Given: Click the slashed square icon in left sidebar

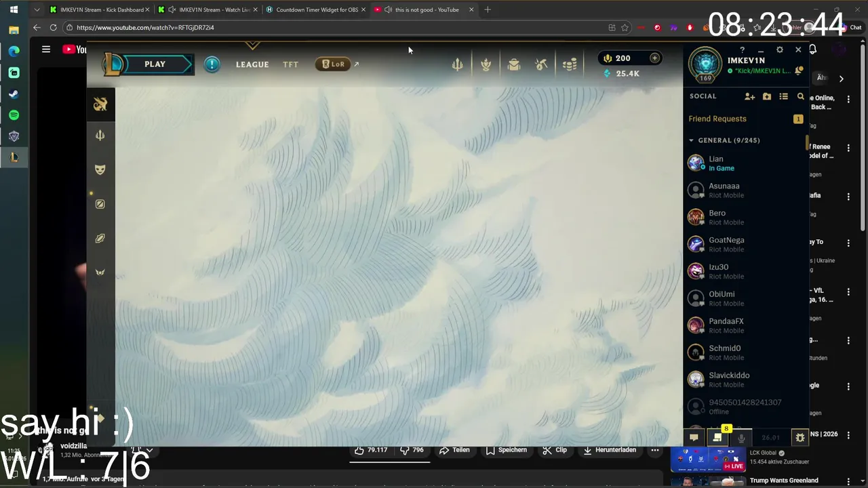Looking at the screenshot, I should [x=100, y=204].
